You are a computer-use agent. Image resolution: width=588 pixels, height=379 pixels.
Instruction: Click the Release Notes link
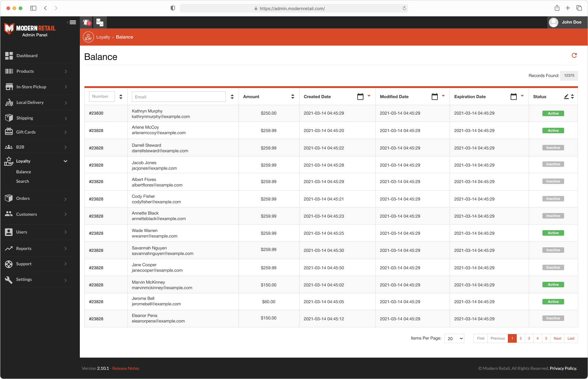pyautogui.click(x=123, y=368)
